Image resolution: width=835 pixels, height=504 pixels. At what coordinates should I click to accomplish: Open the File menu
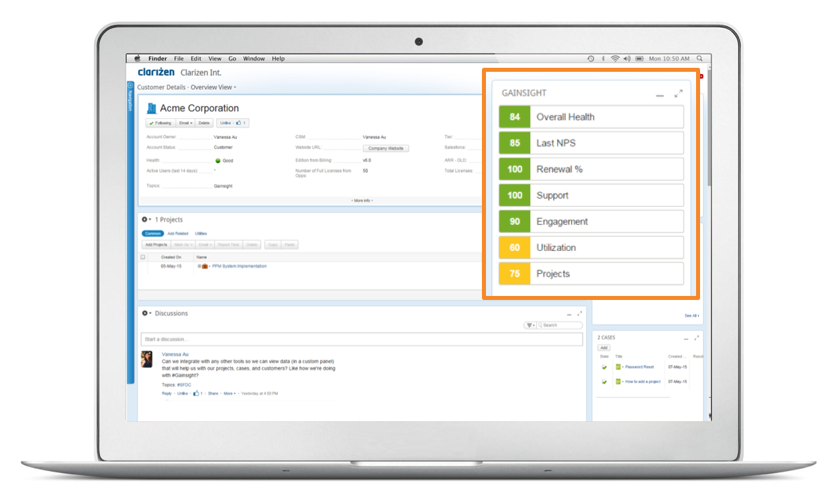click(x=179, y=59)
